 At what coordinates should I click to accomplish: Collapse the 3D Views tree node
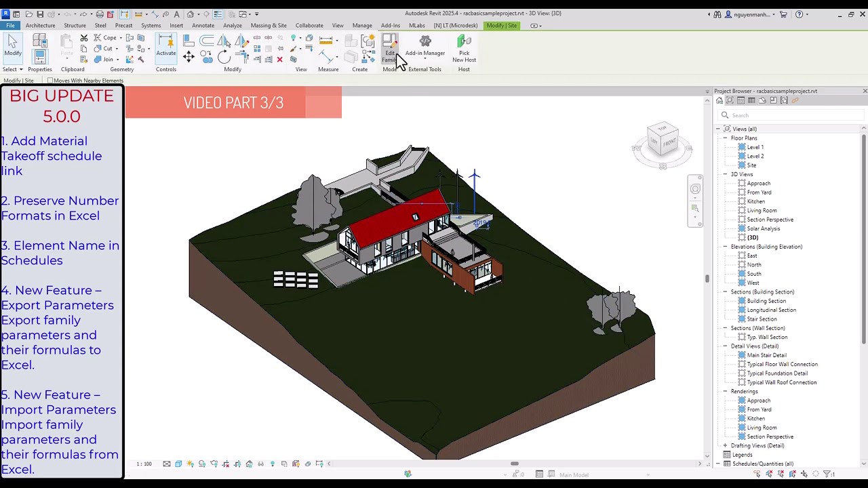[x=725, y=174]
